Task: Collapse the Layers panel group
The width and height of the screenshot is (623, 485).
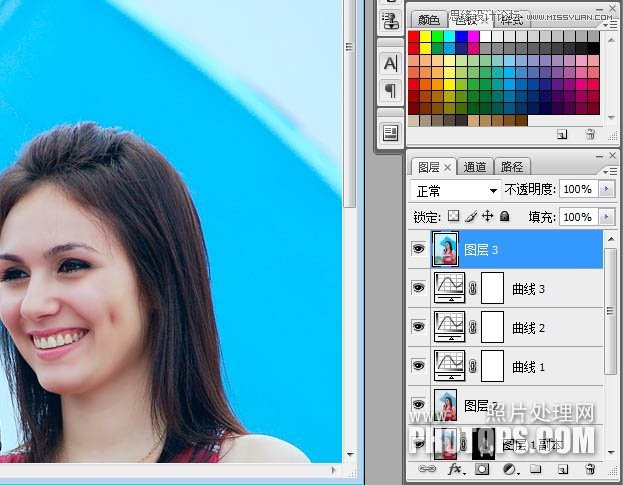Action: point(600,157)
